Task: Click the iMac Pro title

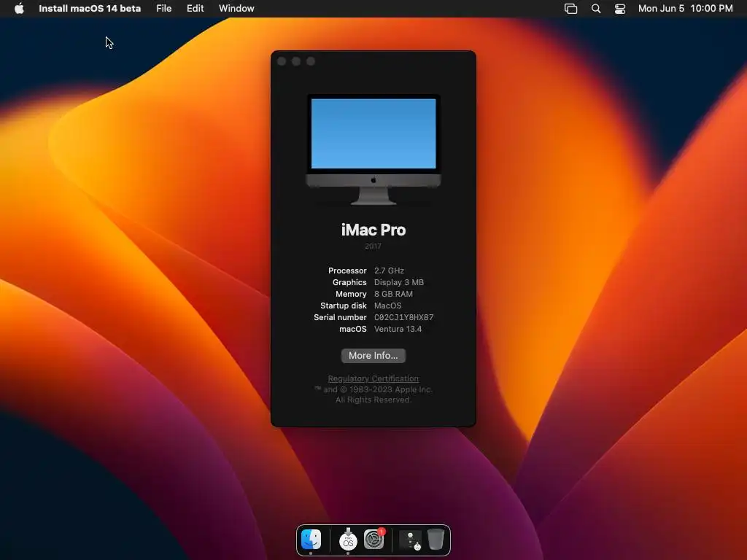Action: [x=373, y=230]
